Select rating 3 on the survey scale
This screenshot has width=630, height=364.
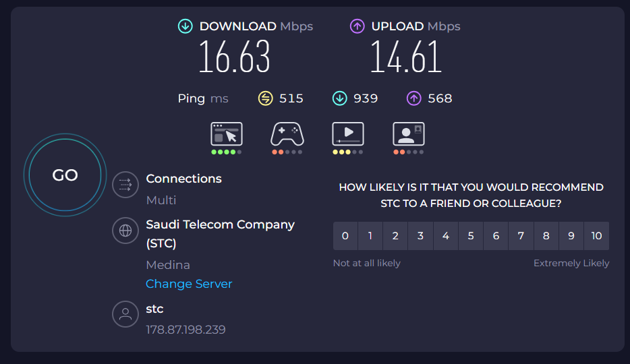coord(420,236)
